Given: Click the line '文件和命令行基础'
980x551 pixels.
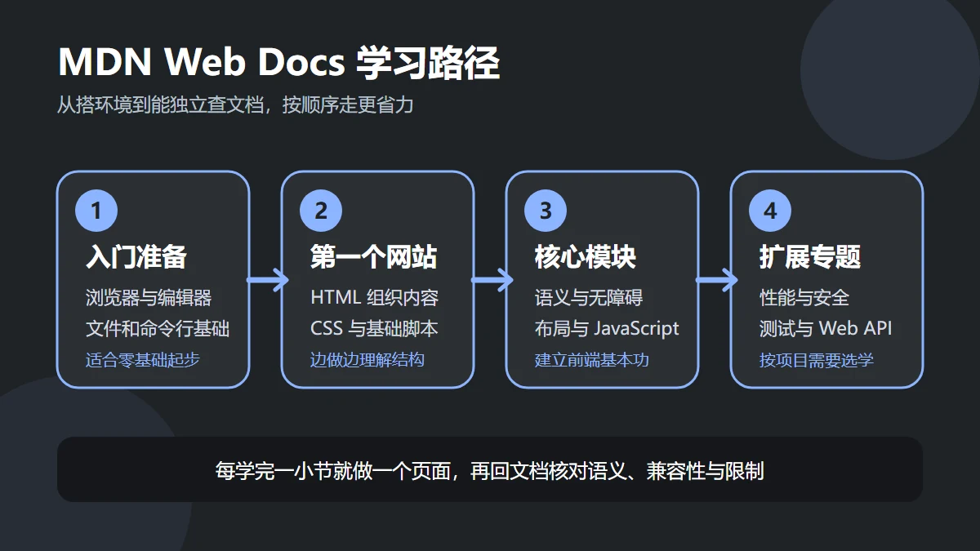Looking at the screenshot, I should tap(158, 328).
